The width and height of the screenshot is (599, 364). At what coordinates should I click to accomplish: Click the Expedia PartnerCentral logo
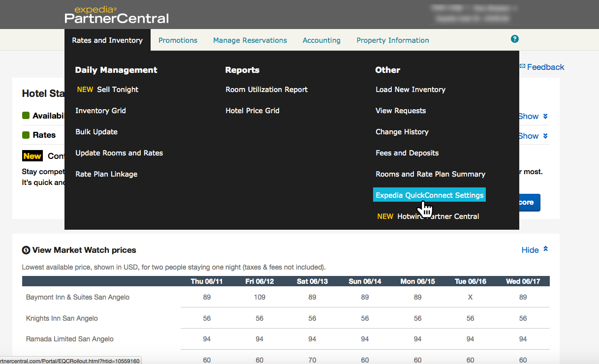click(117, 15)
